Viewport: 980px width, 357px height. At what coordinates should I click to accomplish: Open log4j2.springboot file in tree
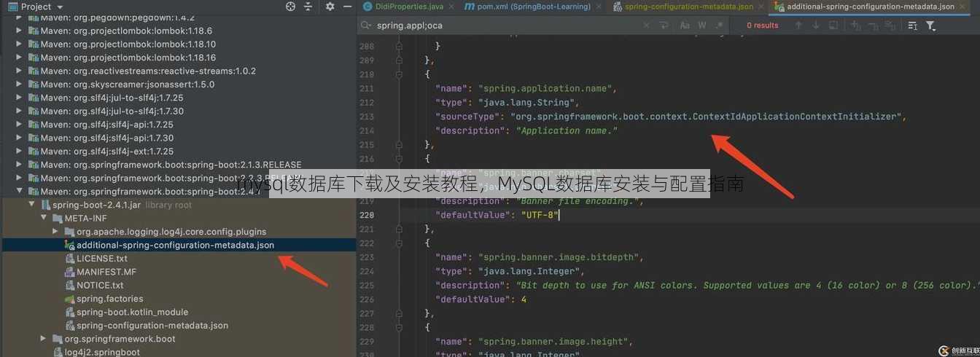click(102, 353)
